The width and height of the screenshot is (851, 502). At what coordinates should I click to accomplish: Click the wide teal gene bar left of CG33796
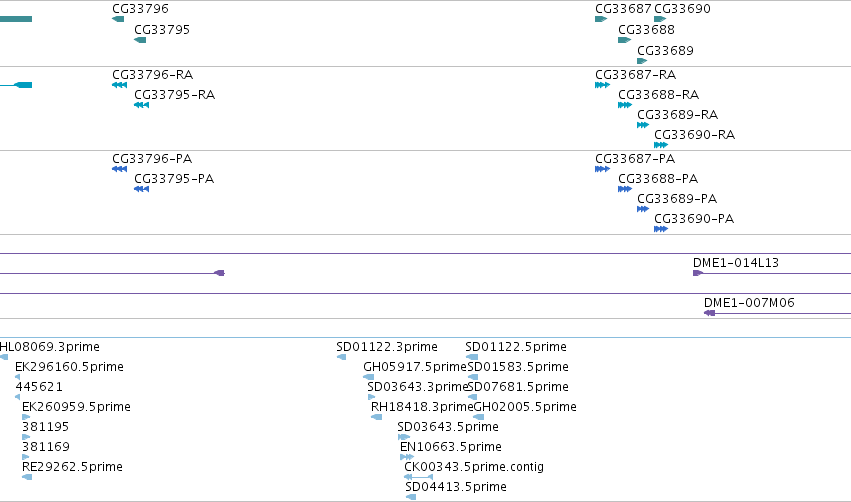[16, 19]
